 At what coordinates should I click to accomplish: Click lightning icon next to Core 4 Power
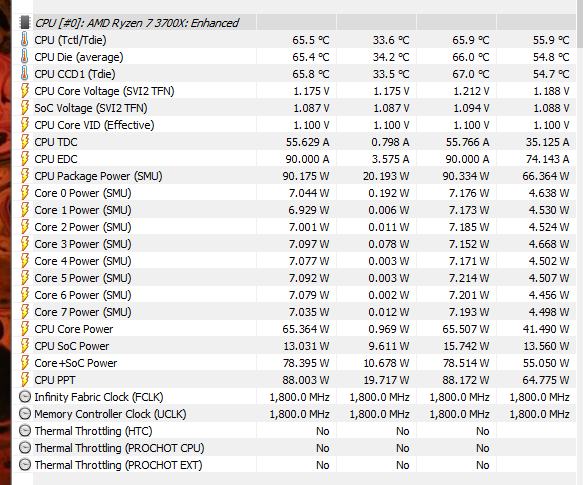click(25, 261)
